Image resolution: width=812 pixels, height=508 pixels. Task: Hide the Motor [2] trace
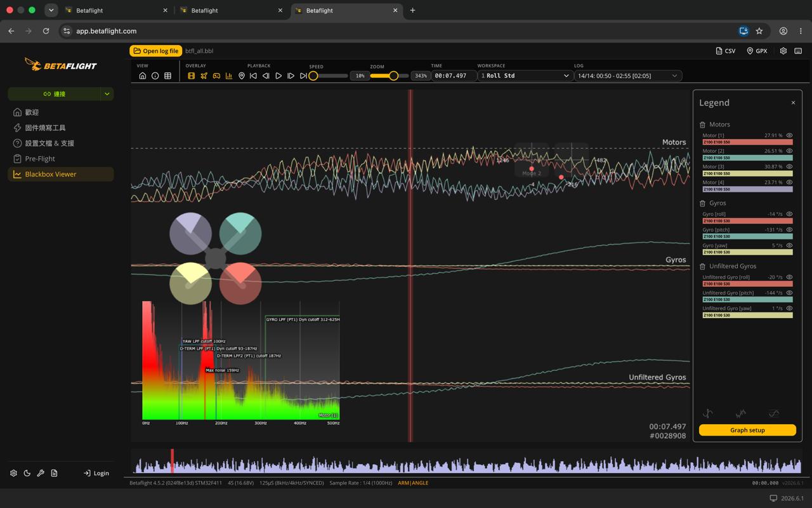pyautogui.click(x=790, y=151)
